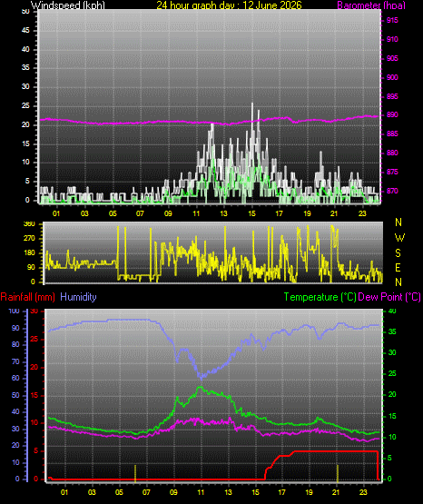Select the Humidity legend label
The width and height of the screenshot is (423, 504).
tap(78, 297)
